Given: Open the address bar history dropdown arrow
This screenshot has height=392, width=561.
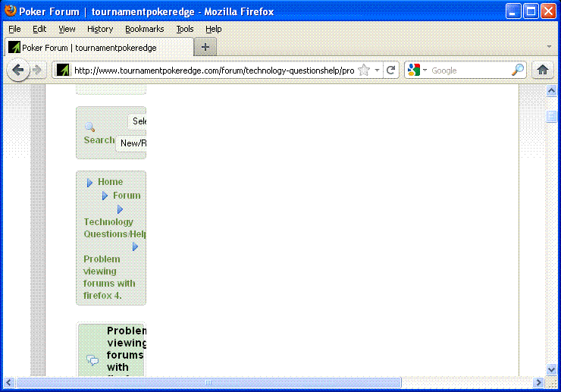Looking at the screenshot, I should click(x=377, y=71).
